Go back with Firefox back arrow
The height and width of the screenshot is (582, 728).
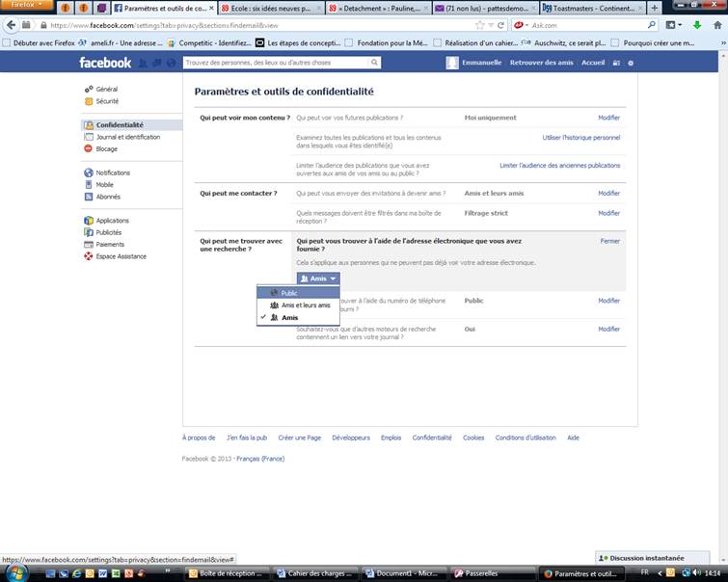point(12,25)
